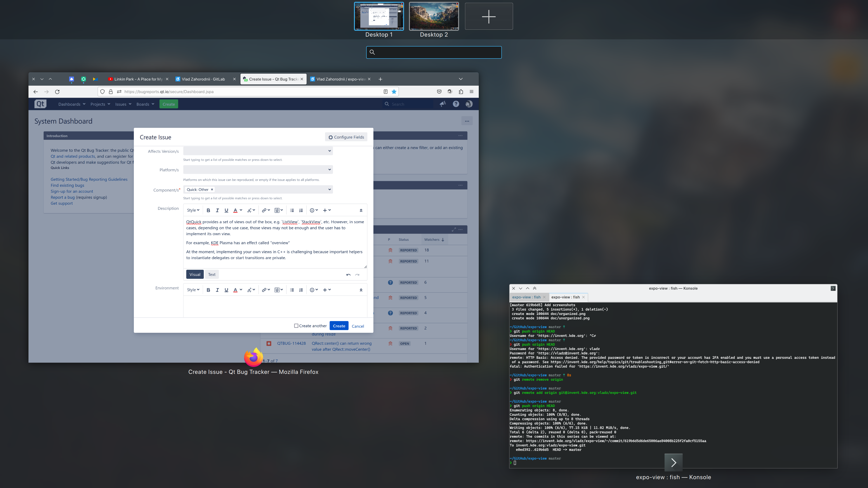Image resolution: width=868 pixels, height=488 pixels.
Task: Toggle Italic in Environment editor toolbar
Action: pyautogui.click(x=217, y=290)
